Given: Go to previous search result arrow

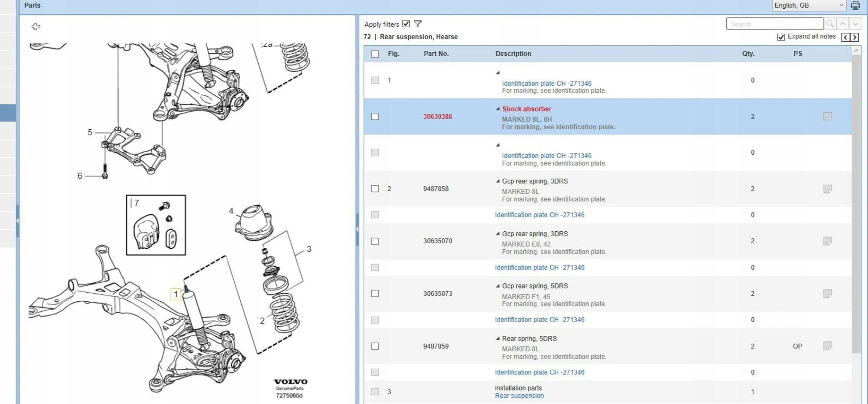Looking at the screenshot, I should pos(843,24).
